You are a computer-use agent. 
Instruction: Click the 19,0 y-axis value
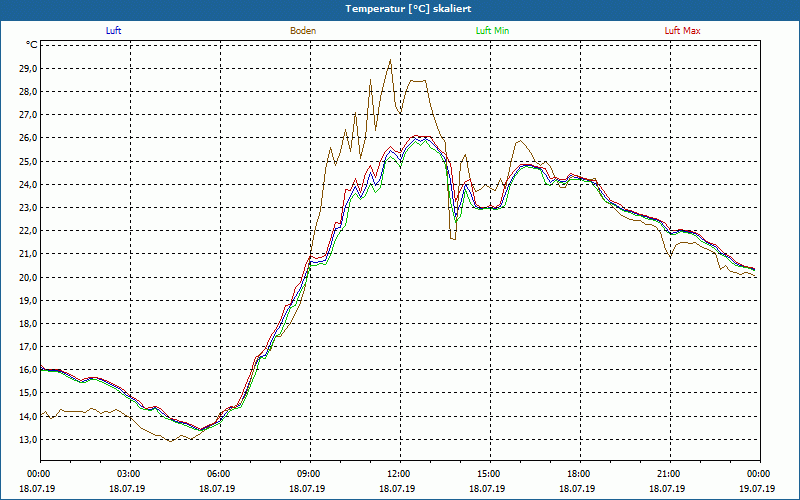pyautogui.click(x=28, y=301)
